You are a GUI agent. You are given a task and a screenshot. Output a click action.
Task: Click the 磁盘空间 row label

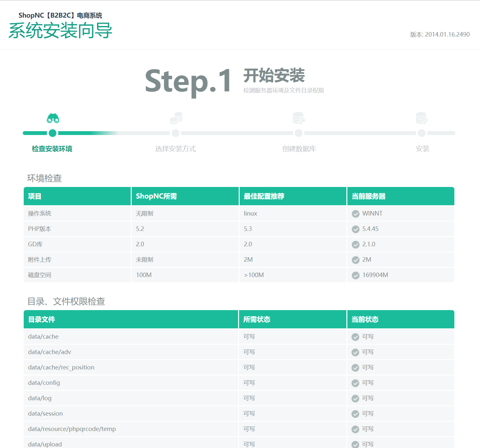(x=39, y=275)
